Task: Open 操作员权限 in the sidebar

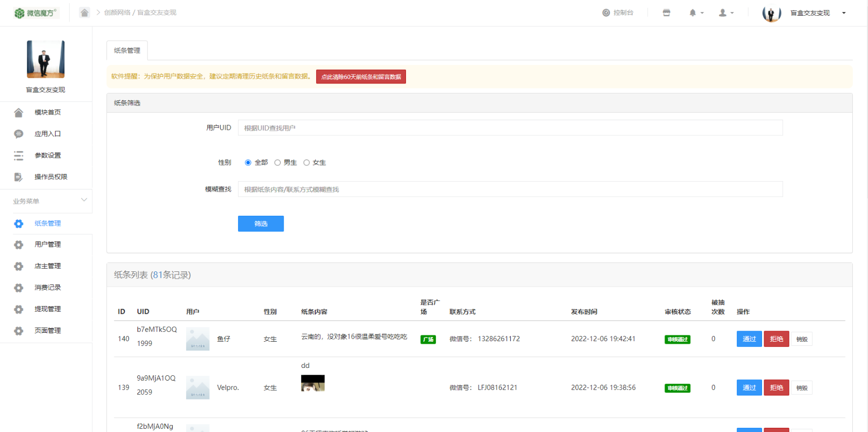Action: pos(50,177)
